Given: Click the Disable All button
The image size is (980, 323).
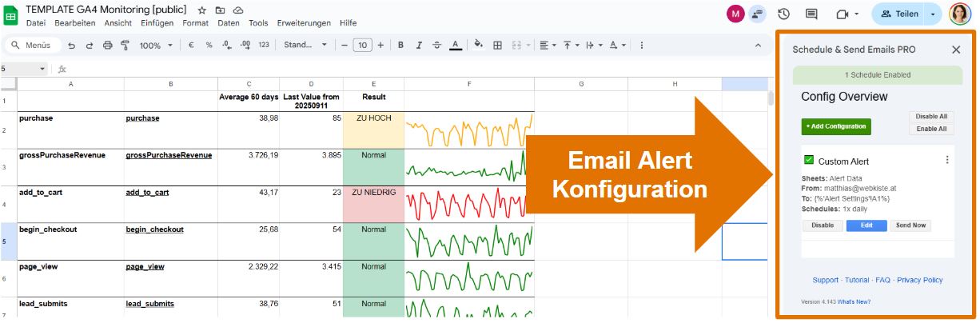Looking at the screenshot, I should 931,117.
